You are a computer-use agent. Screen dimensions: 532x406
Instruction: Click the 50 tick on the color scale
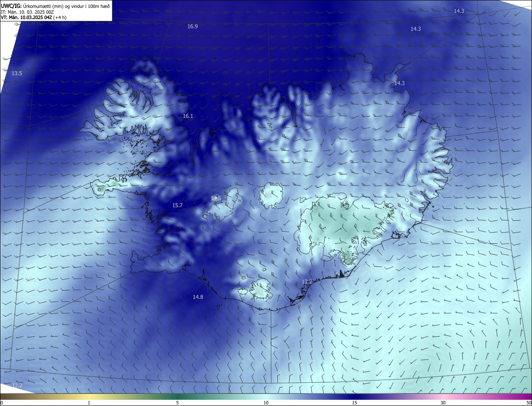tap(529, 403)
